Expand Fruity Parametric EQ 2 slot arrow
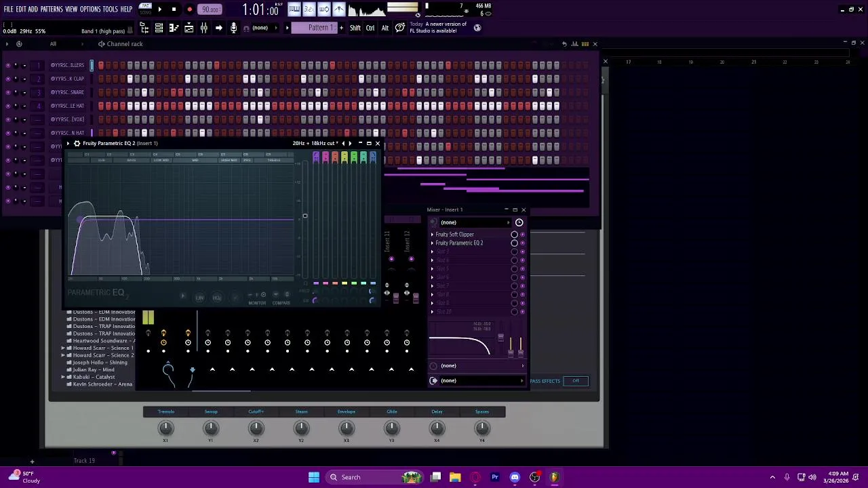This screenshot has width=868, height=488. coord(432,243)
